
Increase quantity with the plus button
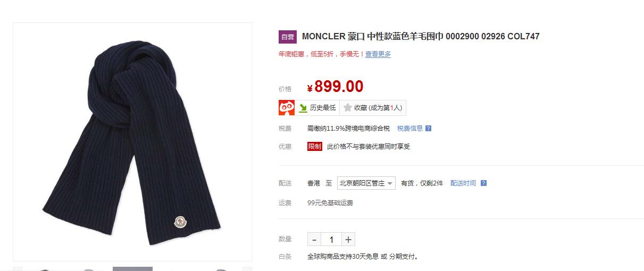[348, 240]
